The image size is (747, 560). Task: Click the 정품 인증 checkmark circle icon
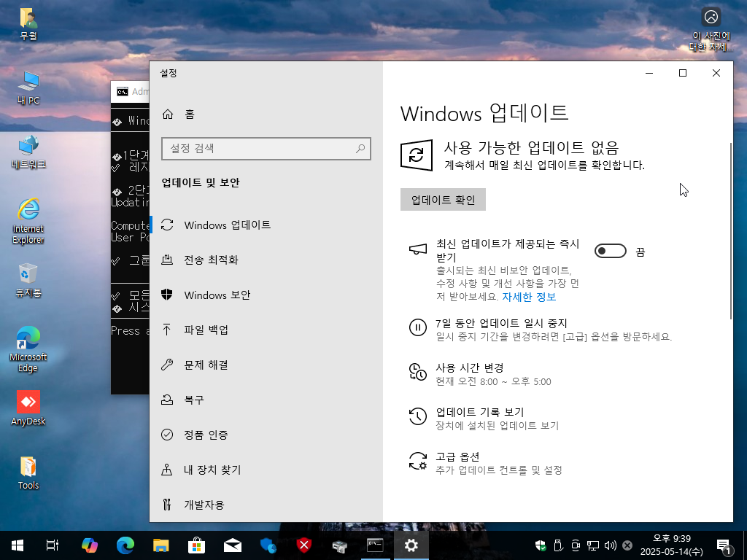click(x=167, y=435)
